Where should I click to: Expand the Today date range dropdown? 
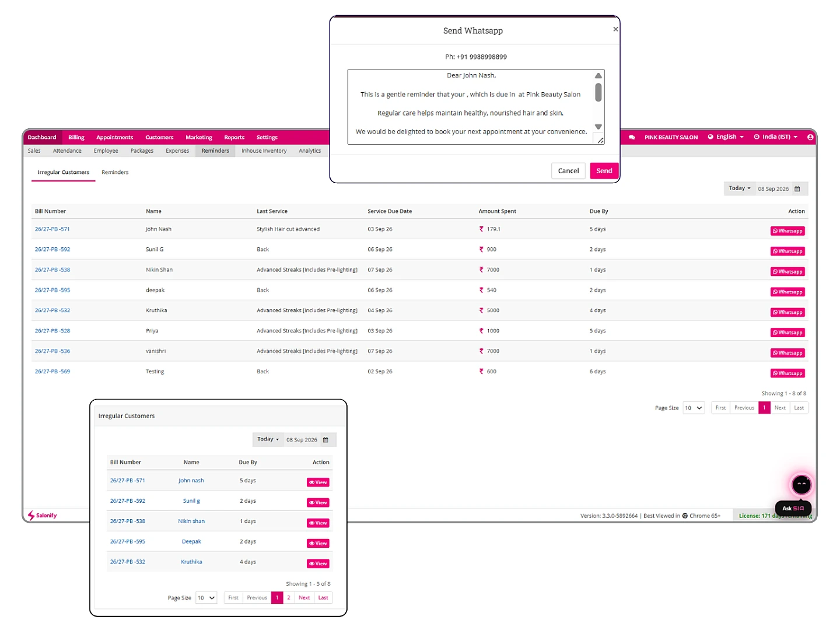pyautogui.click(x=740, y=188)
